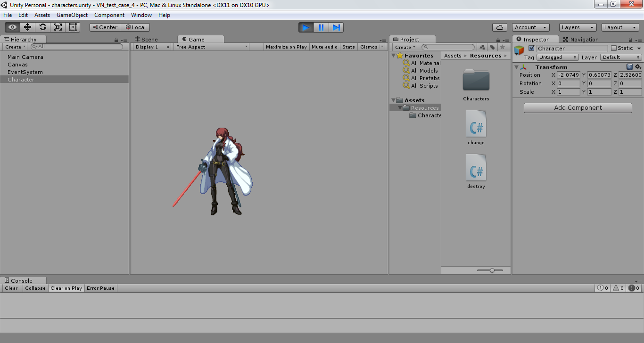Screen dimensions: 644x343
Task: Select All Materials favorite search
Action: coord(422,63)
